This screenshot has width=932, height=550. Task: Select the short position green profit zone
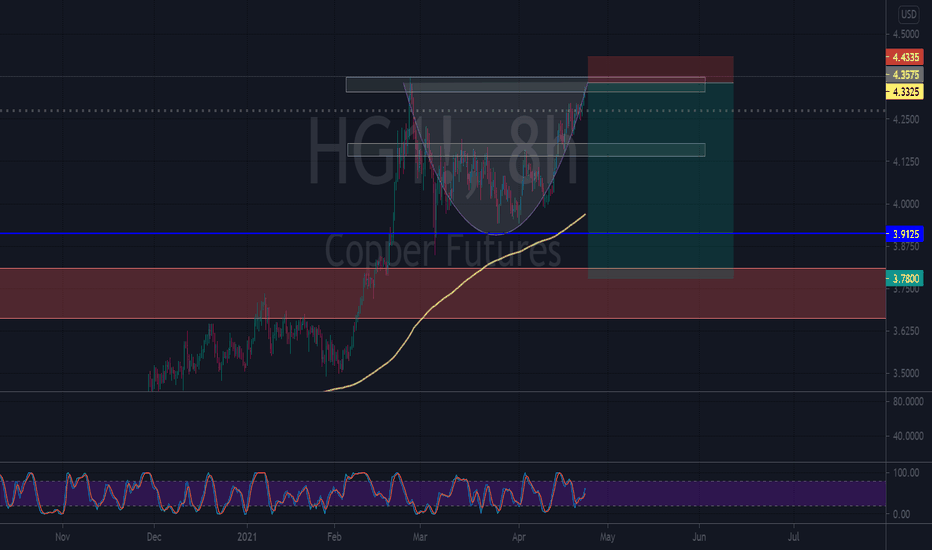[660, 180]
